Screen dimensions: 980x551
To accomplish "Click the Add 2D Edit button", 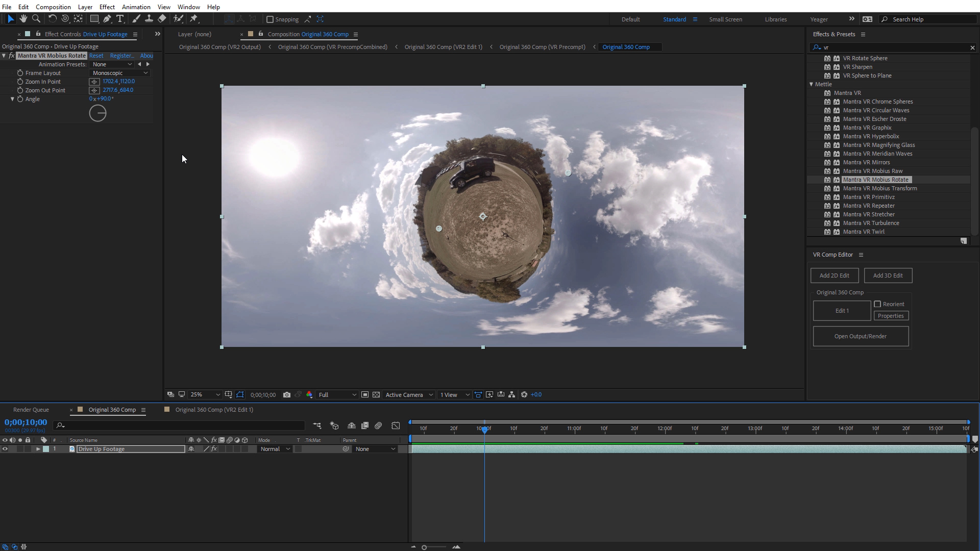I will click(x=834, y=275).
